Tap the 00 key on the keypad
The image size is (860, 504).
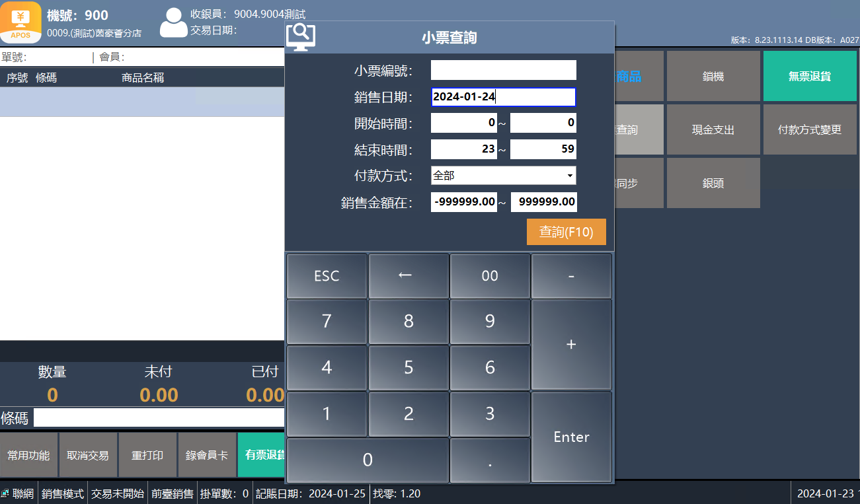(490, 276)
